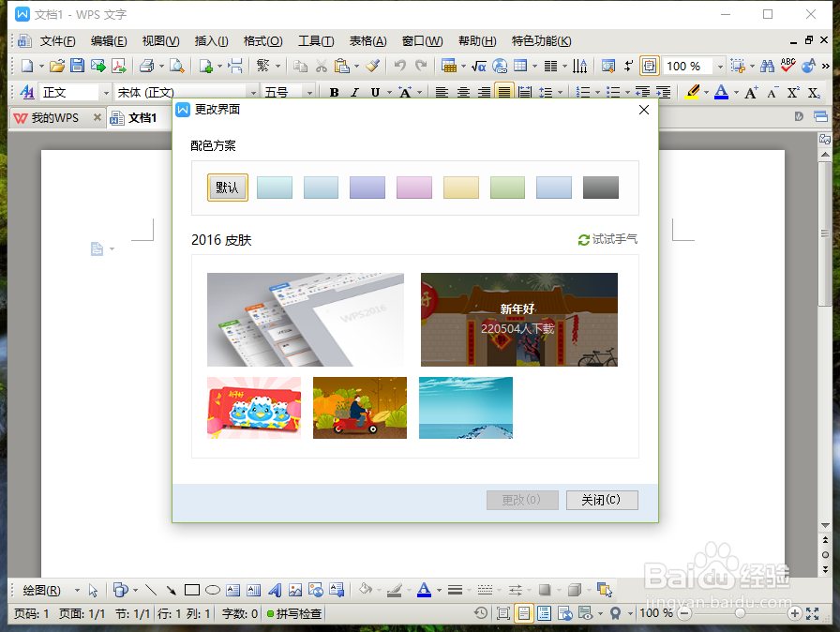Insert a formula with the square root icon
This screenshot has width=840, height=632.
(479, 66)
